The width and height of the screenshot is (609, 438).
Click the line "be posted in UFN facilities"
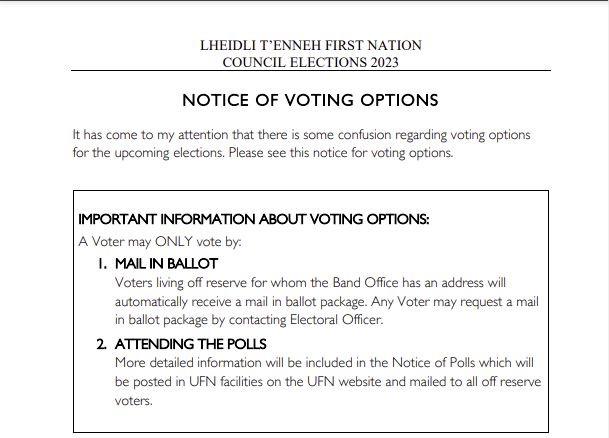328,382
